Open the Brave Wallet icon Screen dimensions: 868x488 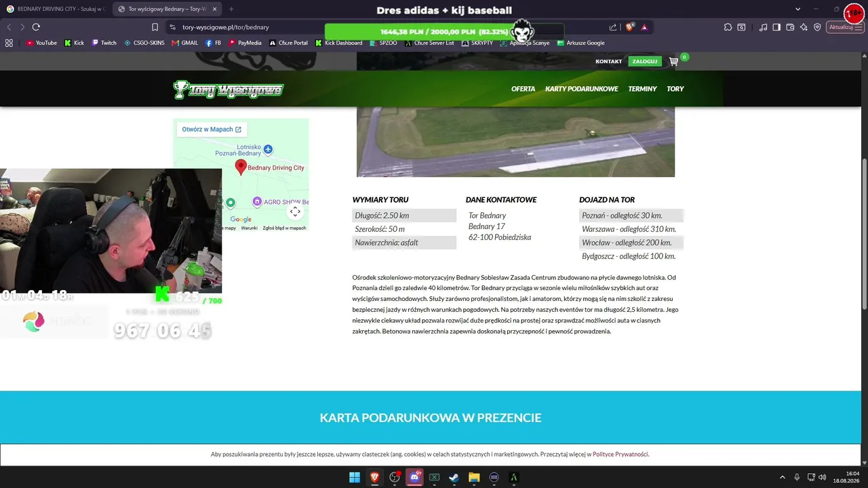pyautogui.click(x=790, y=27)
